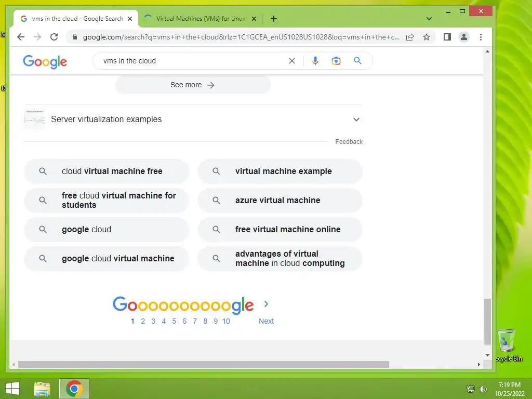Go to results page 7
Viewport: 532px width, 399px height.
(195, 321)
